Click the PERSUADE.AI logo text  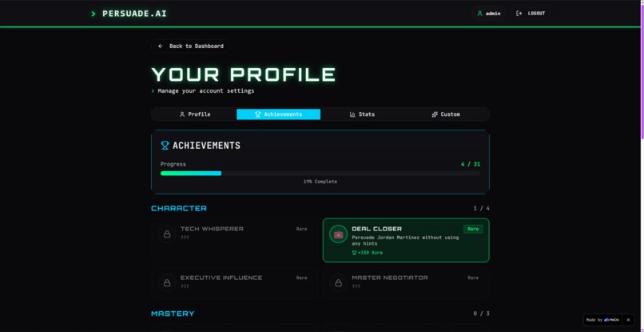[134, 14]
